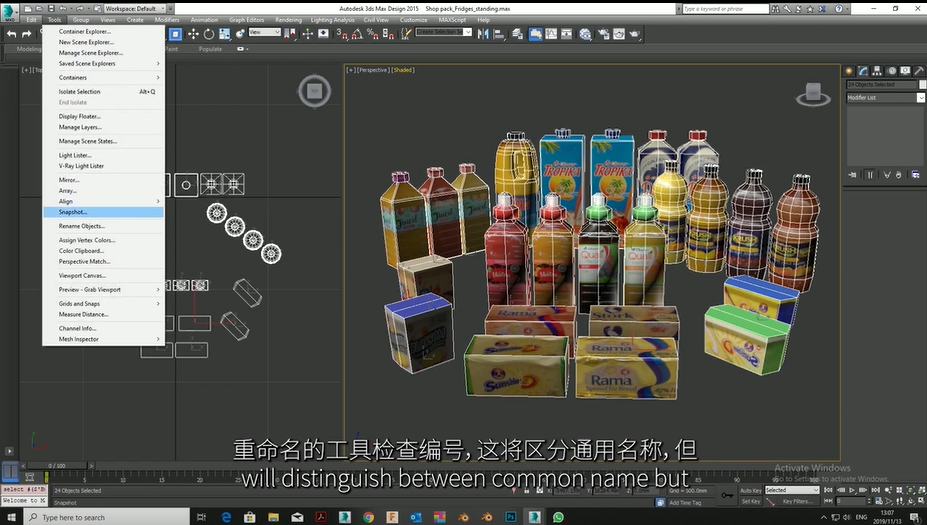Open the Hierarchy command panel tab
927x525 pixels.
pos(877,71)
